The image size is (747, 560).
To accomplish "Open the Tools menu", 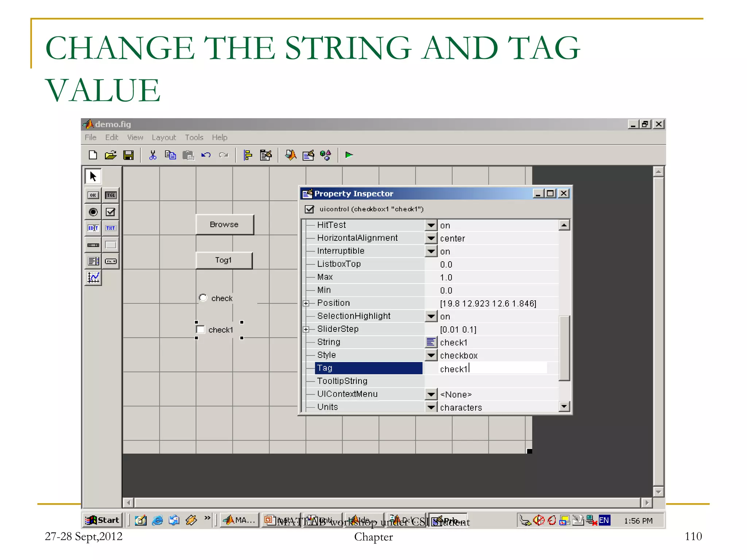I will (194, 137).
